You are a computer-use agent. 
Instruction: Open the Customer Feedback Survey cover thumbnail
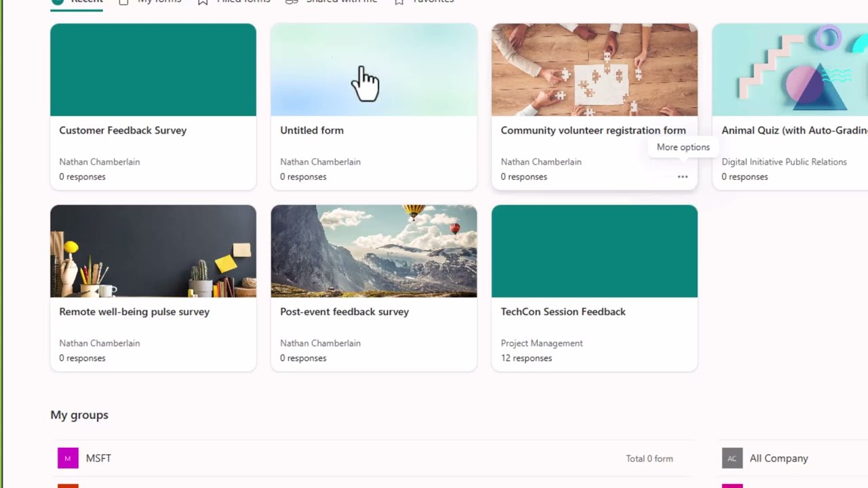click(x=153, y=70)
